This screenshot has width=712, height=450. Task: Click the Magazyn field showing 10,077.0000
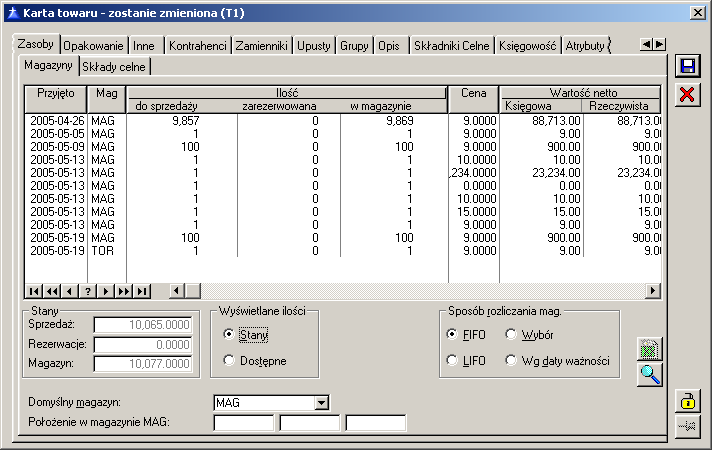coord(143,364)
